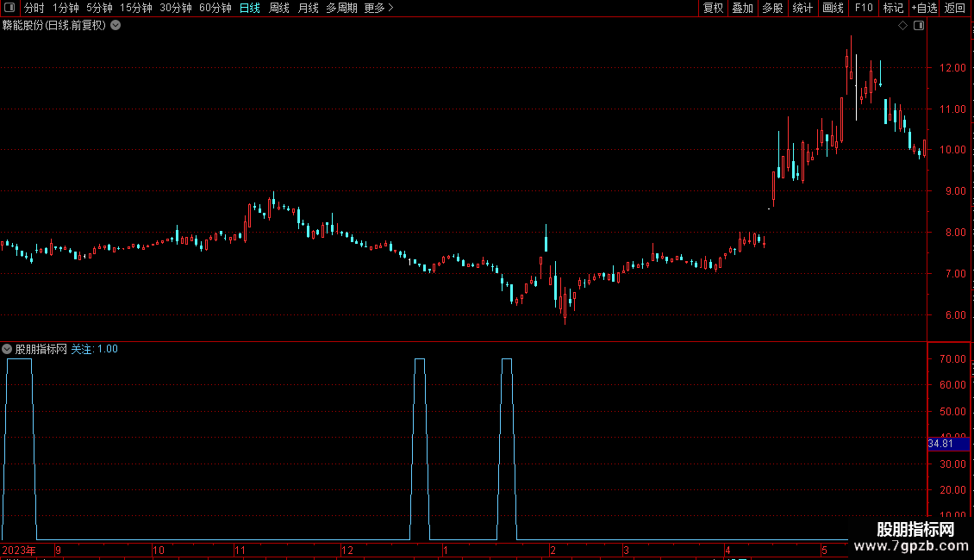The image size is (974, 560).
Task: Click month 10 on the time axis
Action: [x=159, y=551]
